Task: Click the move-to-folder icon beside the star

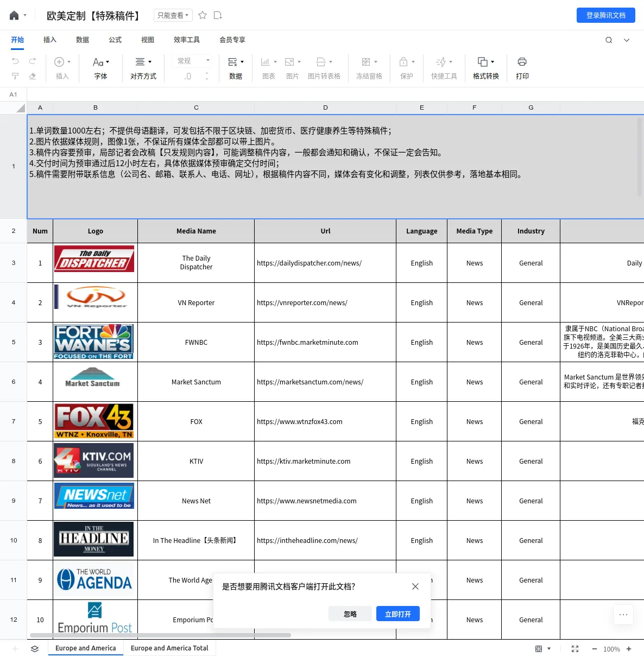Action: (x=218, y=15)
